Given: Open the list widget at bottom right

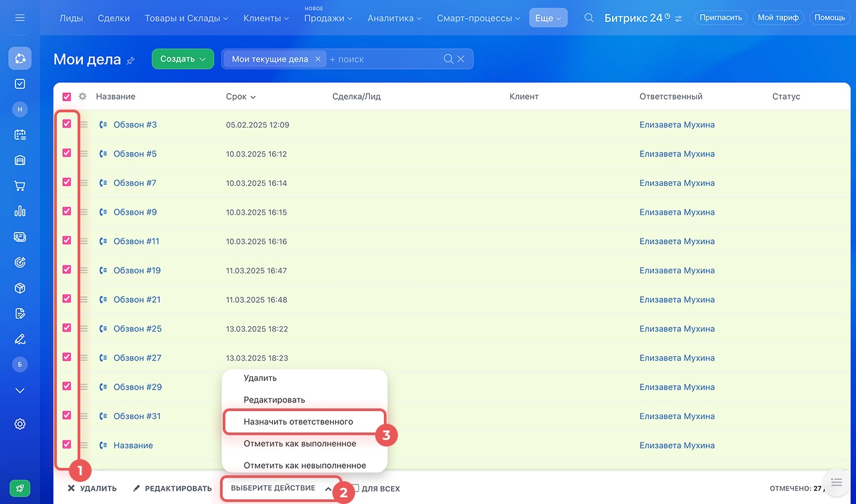Looking at the screenshot, I should click(836, 482).
